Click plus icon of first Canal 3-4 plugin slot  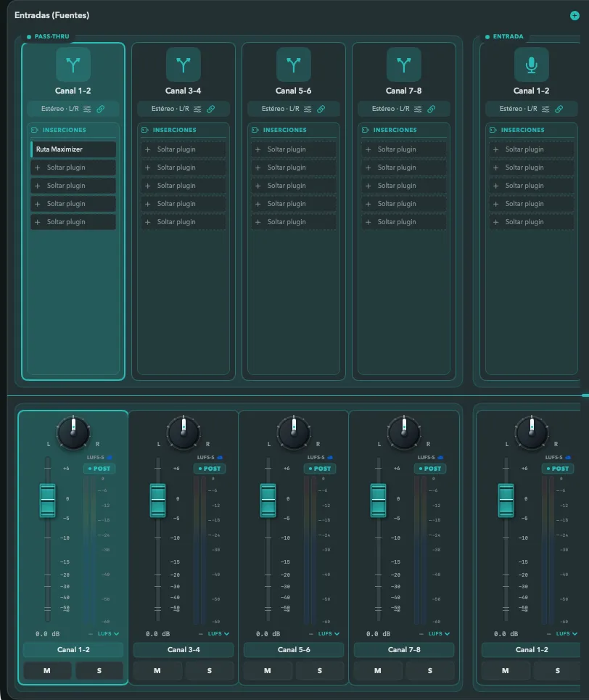(x=148, y=149)
